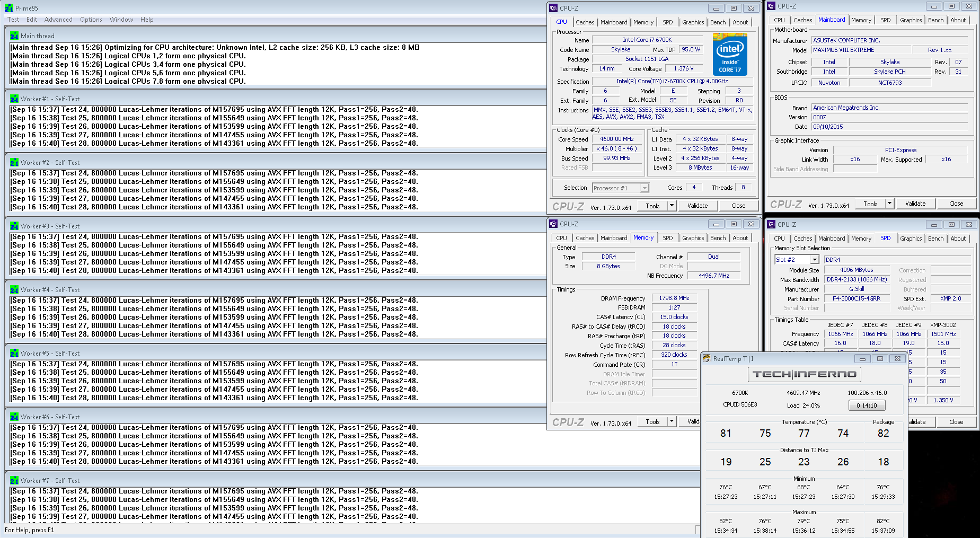Click Close button in CPU-Z SPD window
Viewport: 980px width, 538px height.
(956, 422)
